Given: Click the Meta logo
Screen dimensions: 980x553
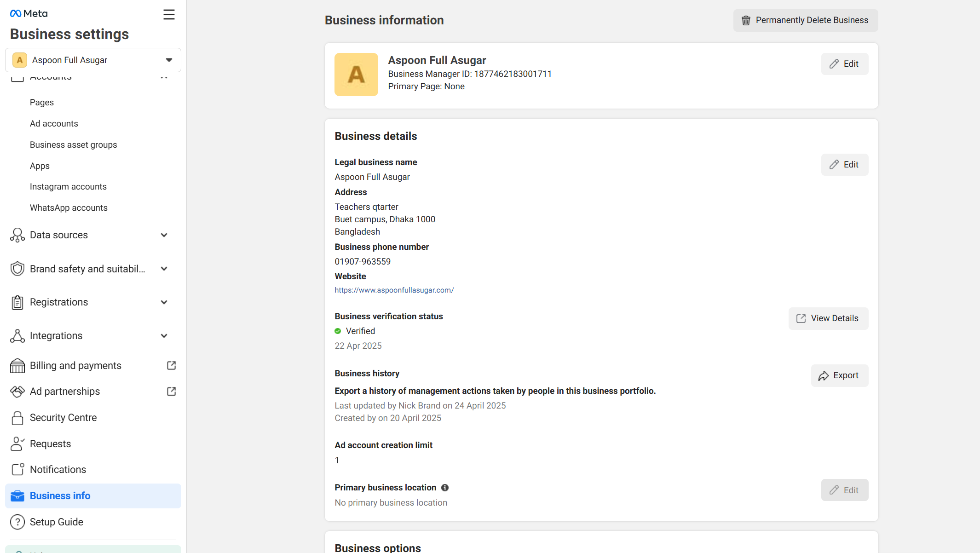Looking at the screenshot, I should 29,13.
